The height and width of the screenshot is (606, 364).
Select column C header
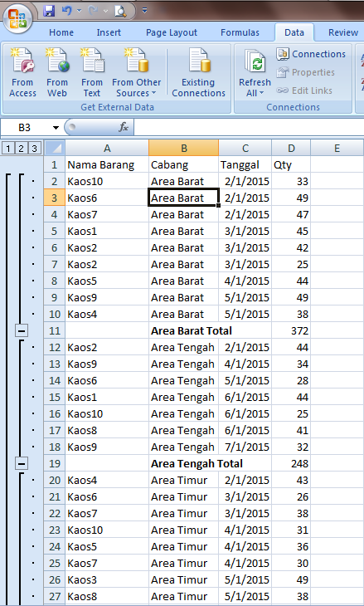click(x=245, y=148)
